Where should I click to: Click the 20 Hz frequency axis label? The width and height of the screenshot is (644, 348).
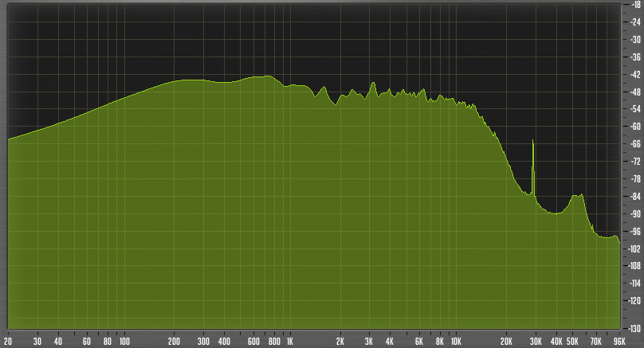(8, 342)
